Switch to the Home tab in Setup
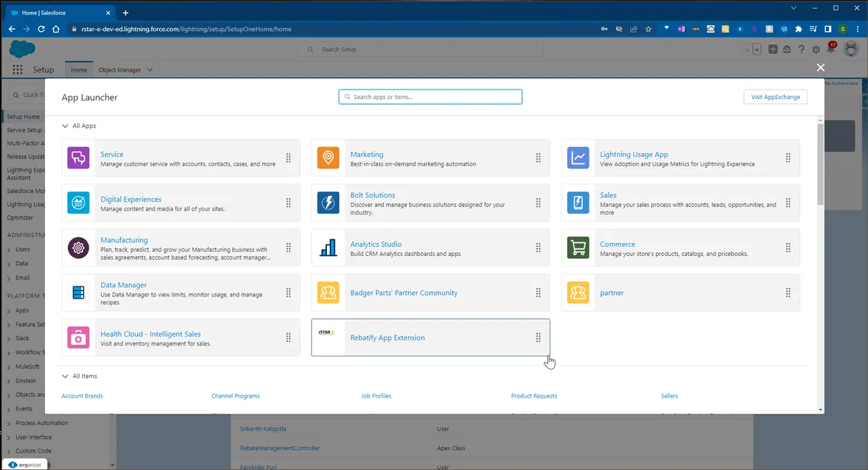This screenshot has height=470, width=868. (79, 70)
